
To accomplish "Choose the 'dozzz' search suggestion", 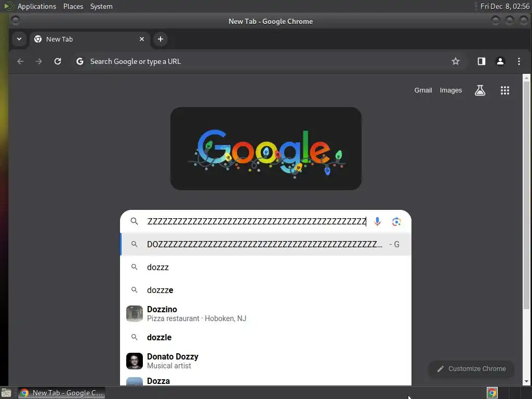I will pos(265,268).
